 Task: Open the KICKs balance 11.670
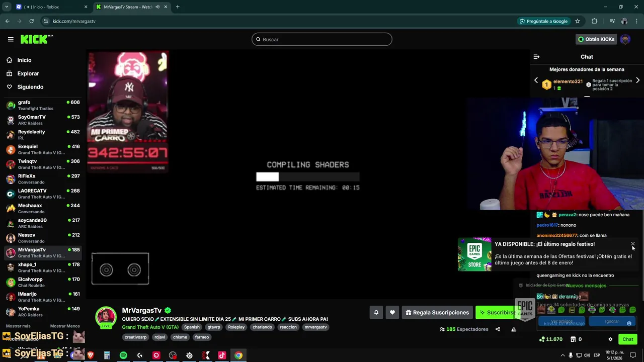pos(550,339)
